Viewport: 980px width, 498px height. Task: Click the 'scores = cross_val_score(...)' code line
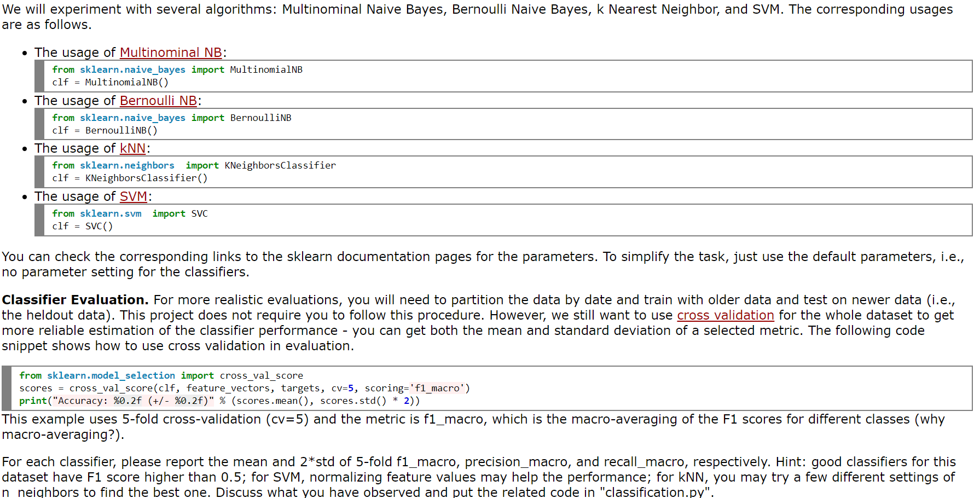click(245, 388)
